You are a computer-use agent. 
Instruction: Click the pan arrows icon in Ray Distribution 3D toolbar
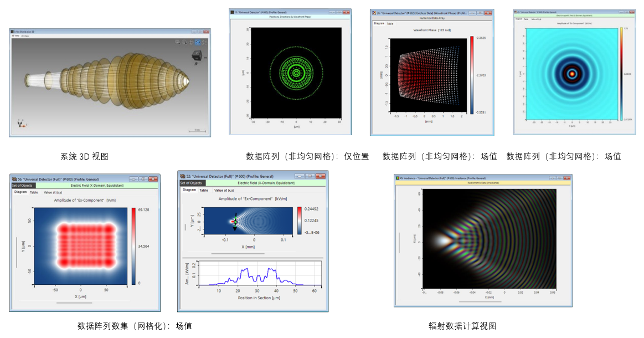pyautogui.click(x=191, y=42)
